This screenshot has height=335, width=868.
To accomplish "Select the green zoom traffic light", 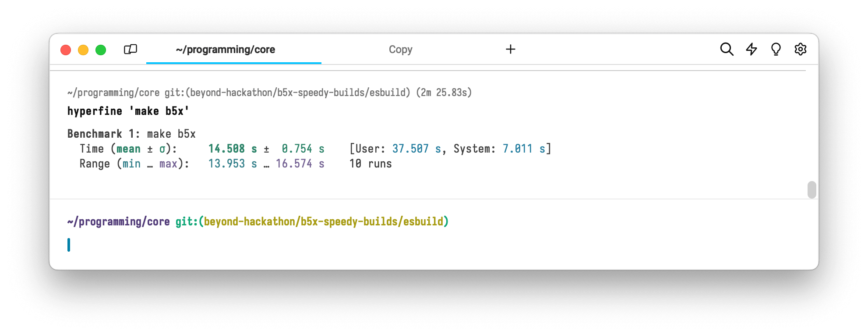I will 101,50.
